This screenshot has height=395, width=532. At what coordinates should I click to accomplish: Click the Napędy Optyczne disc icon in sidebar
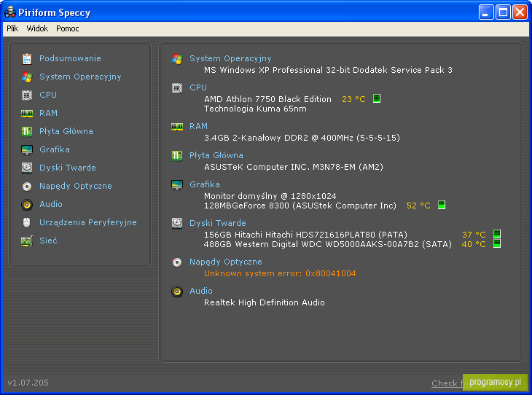tap(27, 187)
